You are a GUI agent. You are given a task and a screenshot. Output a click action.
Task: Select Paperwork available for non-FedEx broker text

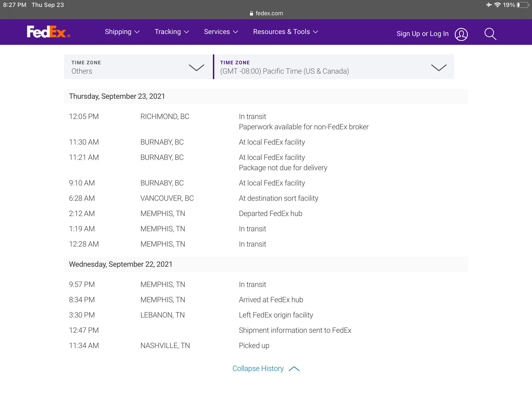304,127
